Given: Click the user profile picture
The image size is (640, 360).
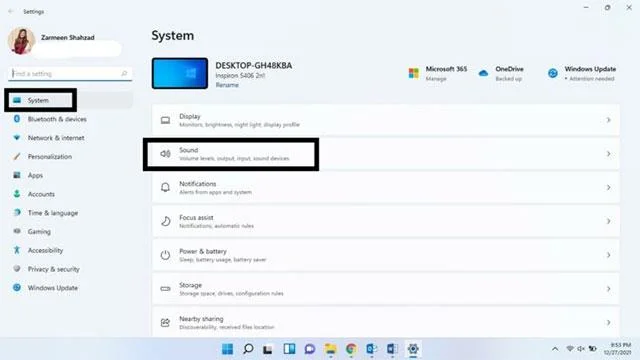Looking at the screenshot, I should (x=21, y=41).
